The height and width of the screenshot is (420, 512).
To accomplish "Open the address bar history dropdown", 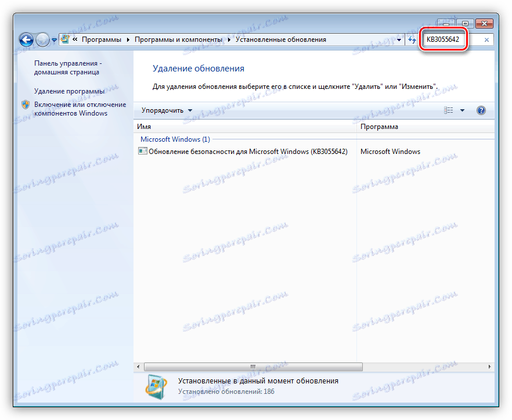I will pos(399,40).
